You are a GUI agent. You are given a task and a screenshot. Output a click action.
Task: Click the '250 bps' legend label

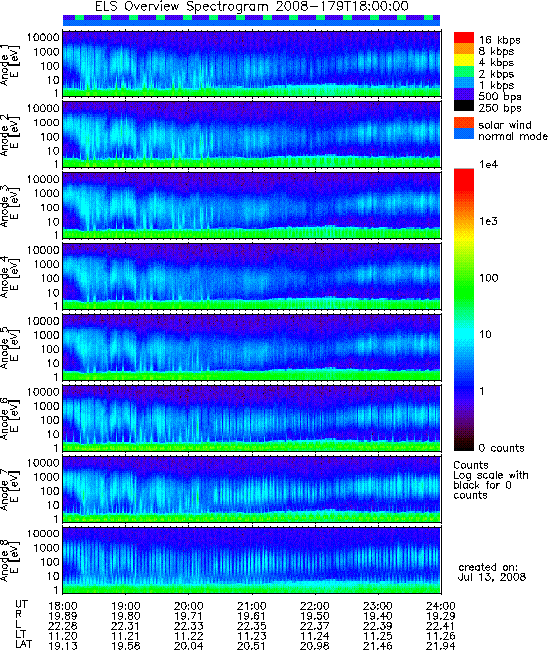click(x=500, y=108)
